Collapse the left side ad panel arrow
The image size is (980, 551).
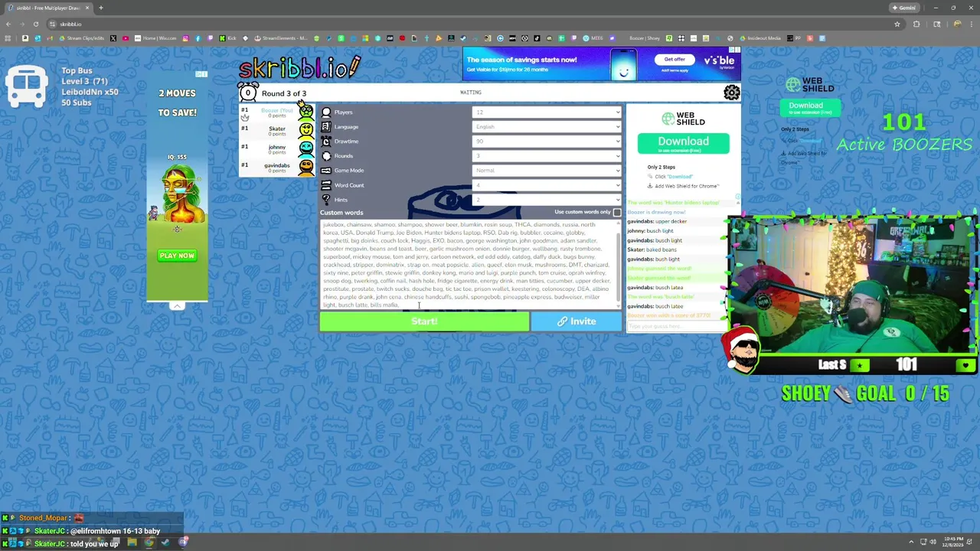(x=177, y=306)
